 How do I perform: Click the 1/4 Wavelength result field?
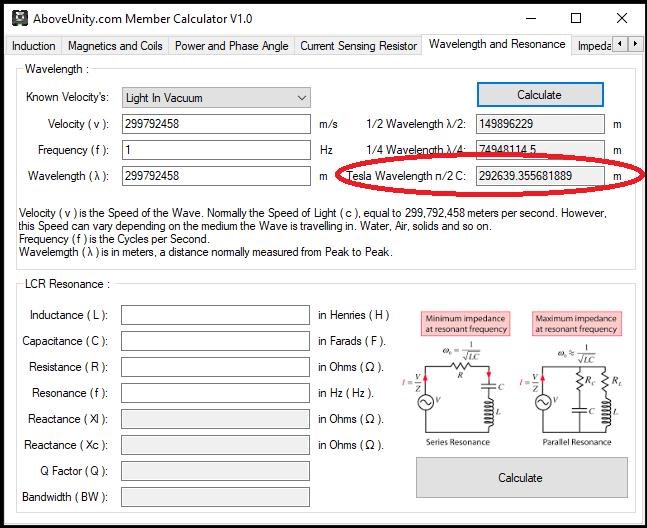pos(540,150)
